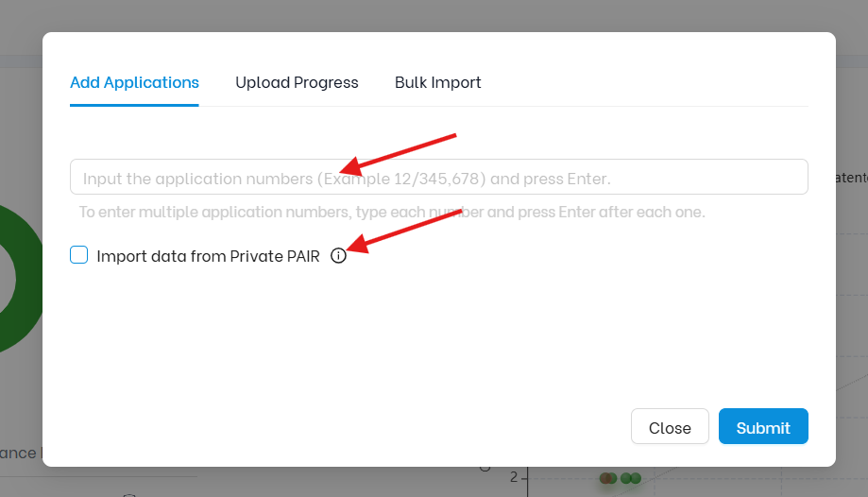Click the red arrow pointing at info icon

pyautogui.click(x=404, y=231)
